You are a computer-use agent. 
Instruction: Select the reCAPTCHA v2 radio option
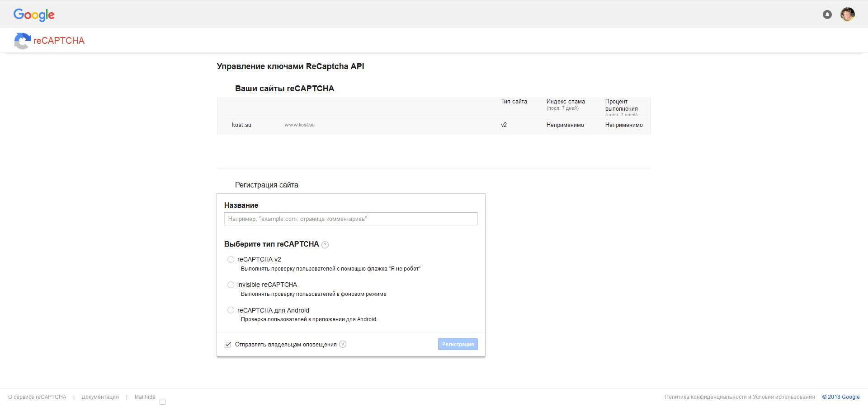coord(231,259)
